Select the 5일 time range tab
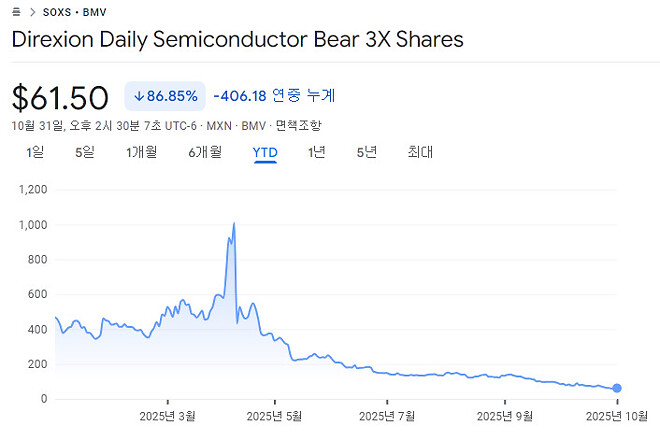Screen dimensions: 660x440 click(84, 152)
